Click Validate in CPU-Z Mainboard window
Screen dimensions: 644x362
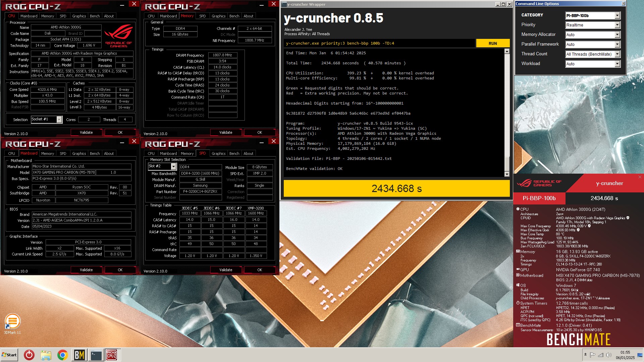86,270
